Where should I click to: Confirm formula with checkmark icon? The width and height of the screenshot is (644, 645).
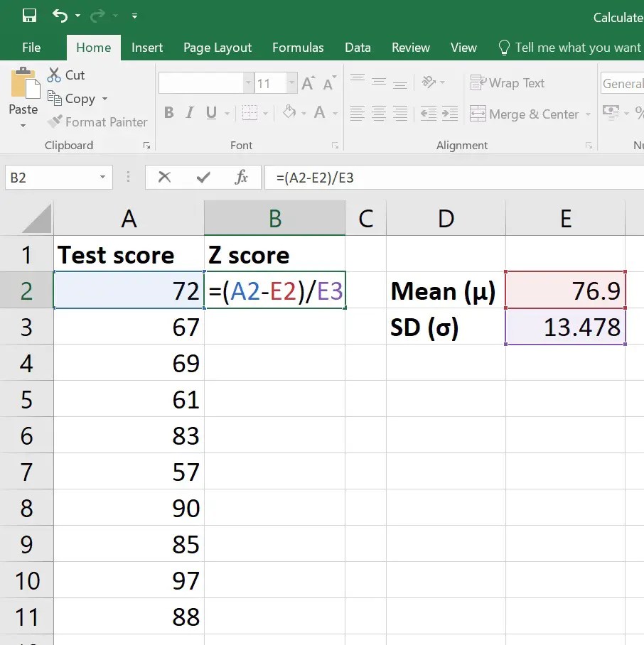tap(203, 178)
